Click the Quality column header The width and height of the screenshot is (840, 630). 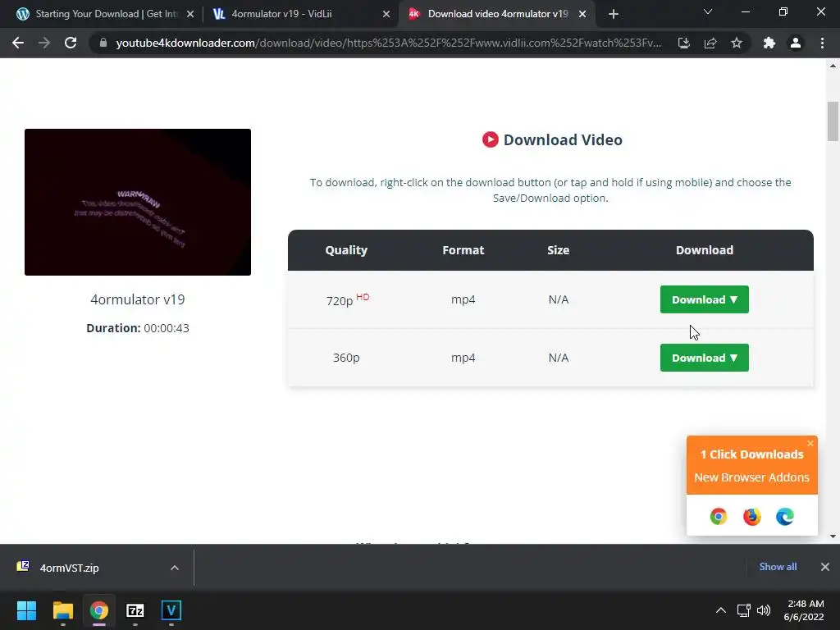coord(346,250)
